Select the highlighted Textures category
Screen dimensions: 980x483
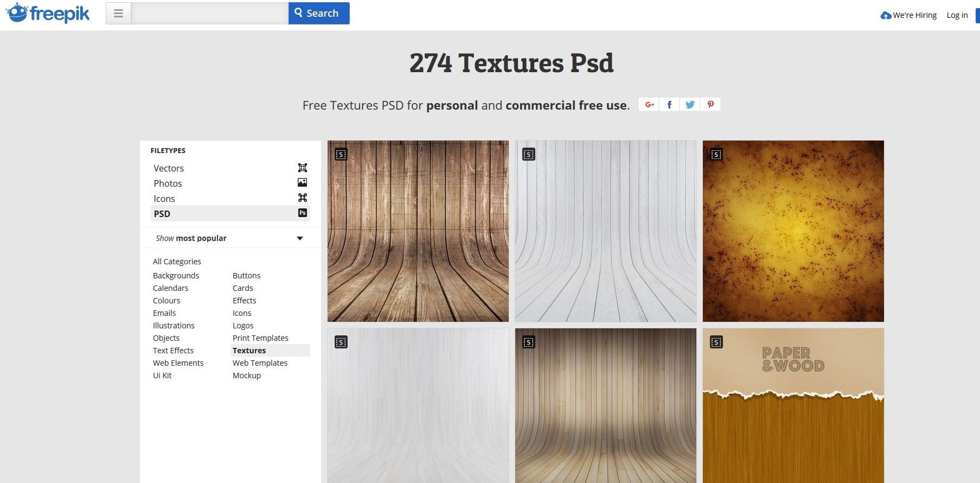point(270,351)
